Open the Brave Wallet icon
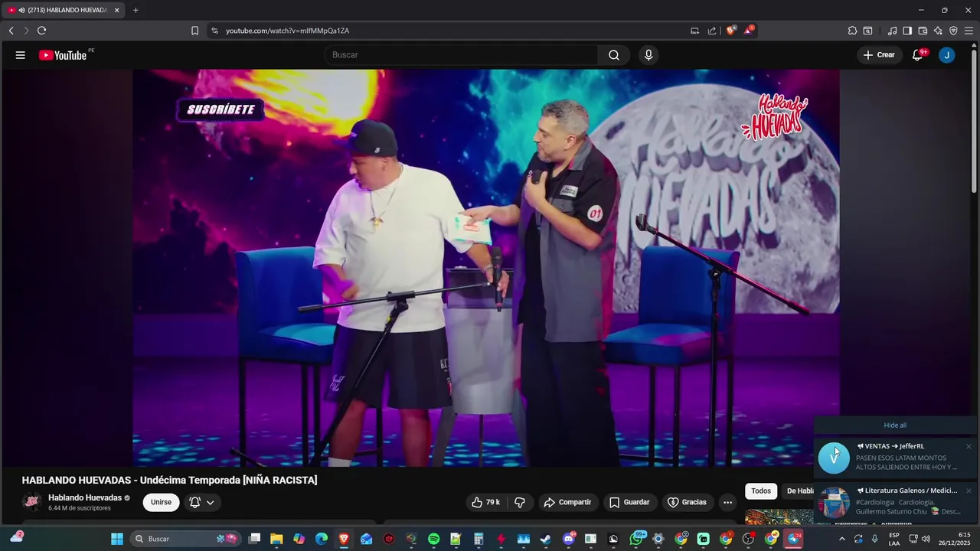 click(x=923, y=31)
